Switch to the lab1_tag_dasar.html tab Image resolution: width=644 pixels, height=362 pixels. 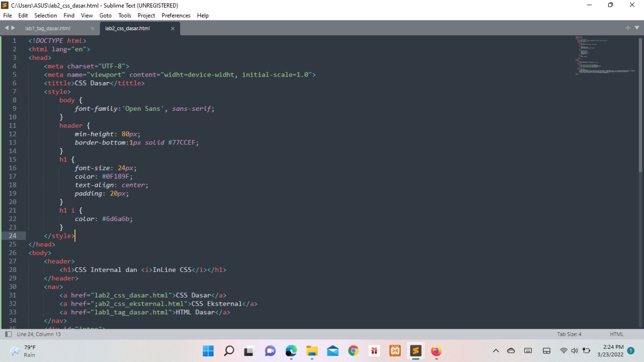[x=48, y=28]
